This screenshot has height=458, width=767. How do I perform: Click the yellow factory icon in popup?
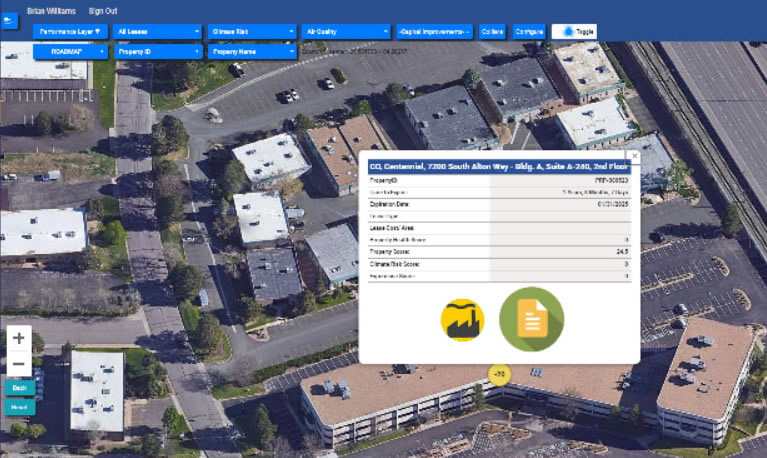click(x=462, y=320)
